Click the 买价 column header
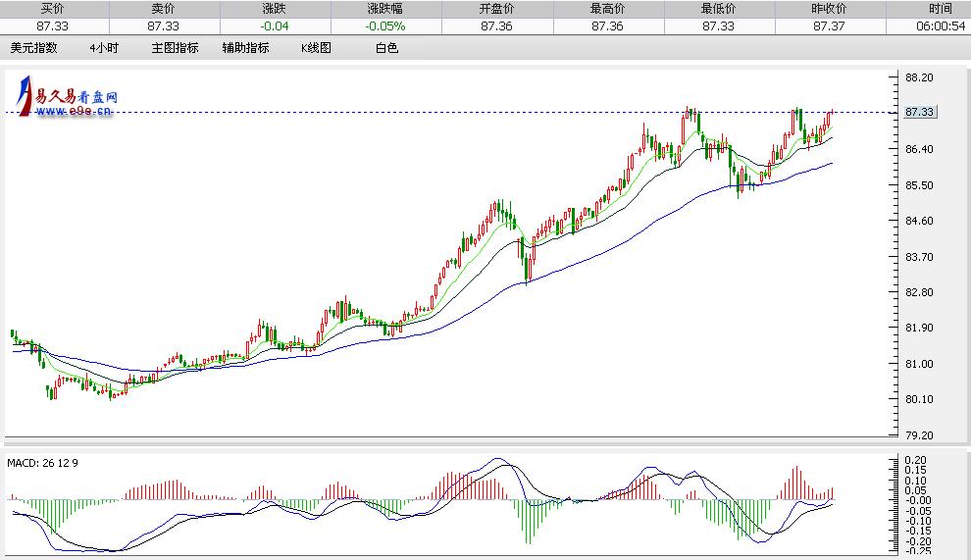The width and height of the screenshot is (971, 560). pos(53,9)
